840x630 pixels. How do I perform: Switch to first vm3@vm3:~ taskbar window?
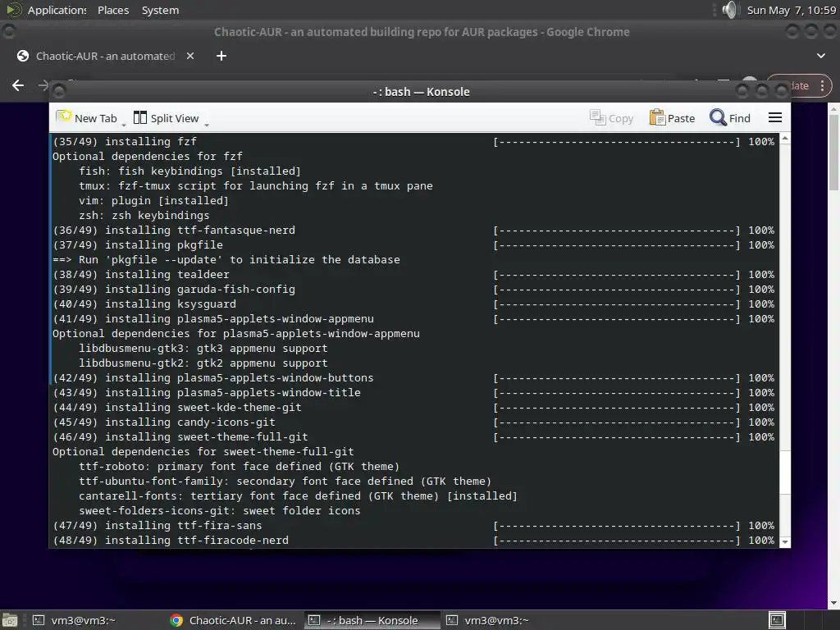pos(74,620)
